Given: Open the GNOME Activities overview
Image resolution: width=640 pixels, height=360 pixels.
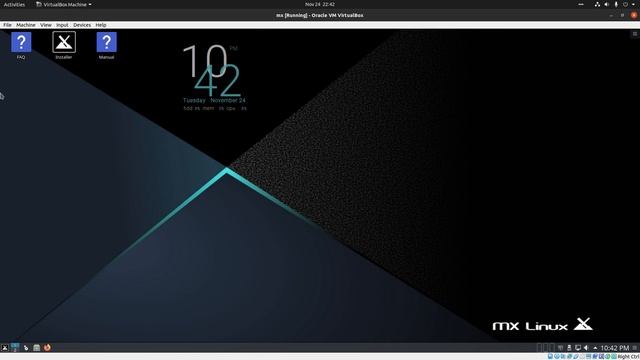Looking at the screenshot, I should [x=14, y=4].
